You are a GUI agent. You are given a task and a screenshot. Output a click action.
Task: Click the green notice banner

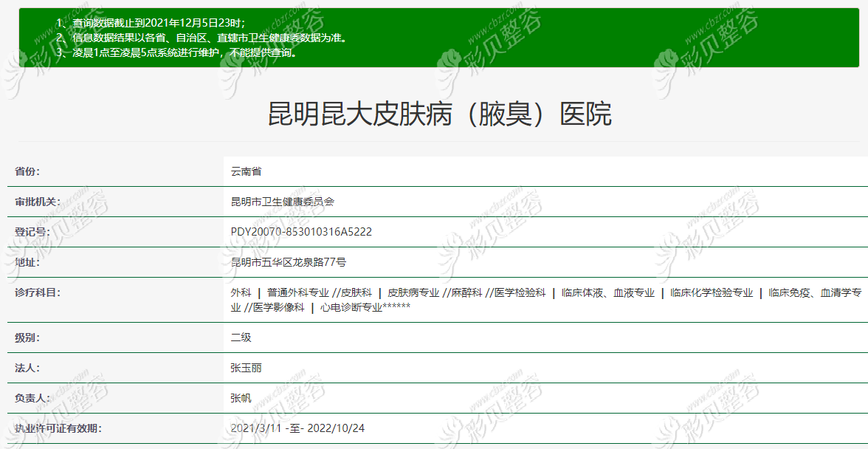[434, 36]
